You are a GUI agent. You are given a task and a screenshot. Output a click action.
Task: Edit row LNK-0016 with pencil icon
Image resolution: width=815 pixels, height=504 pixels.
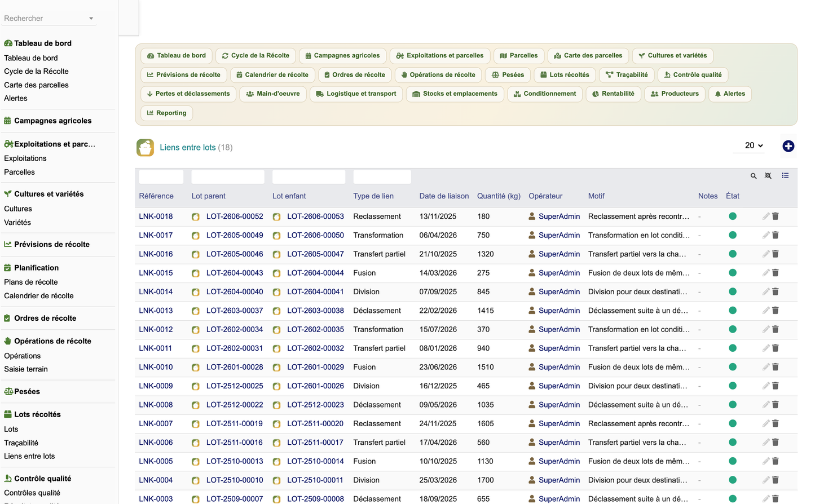(x=766, y=254)
